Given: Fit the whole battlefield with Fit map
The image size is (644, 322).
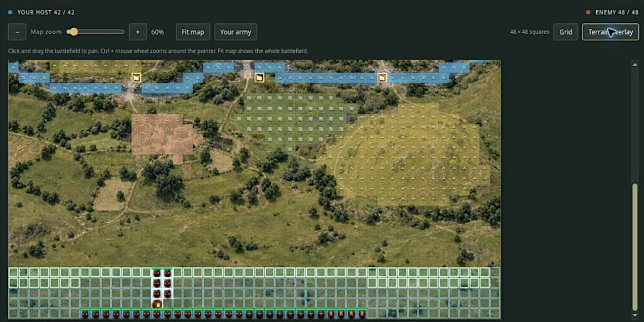Looking at the screenshot, I should tap(193, 32).
